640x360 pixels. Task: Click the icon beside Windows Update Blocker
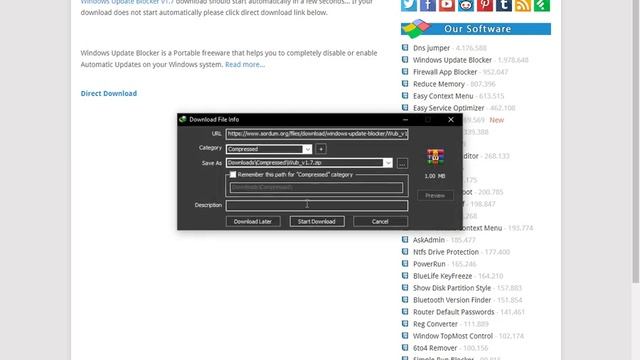tap(405, 60)
